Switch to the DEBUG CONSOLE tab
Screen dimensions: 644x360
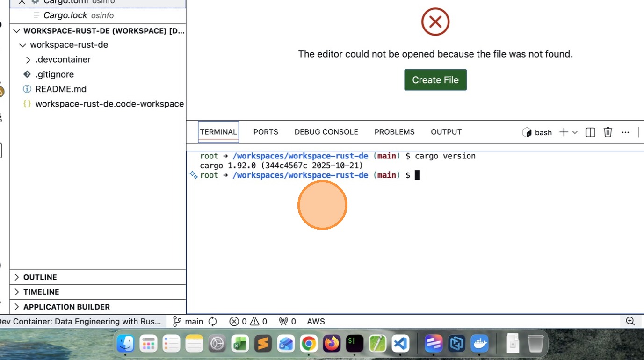click(326, 132)
